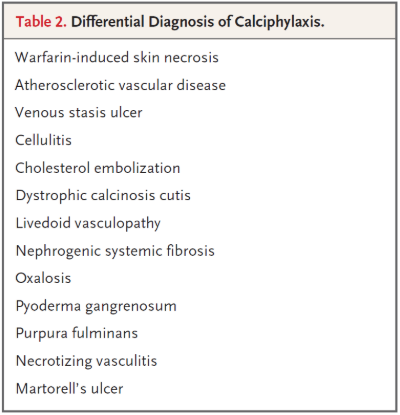Click the red "Table 2." label
This screenshot has height=415, width=400.
[41, 22]
